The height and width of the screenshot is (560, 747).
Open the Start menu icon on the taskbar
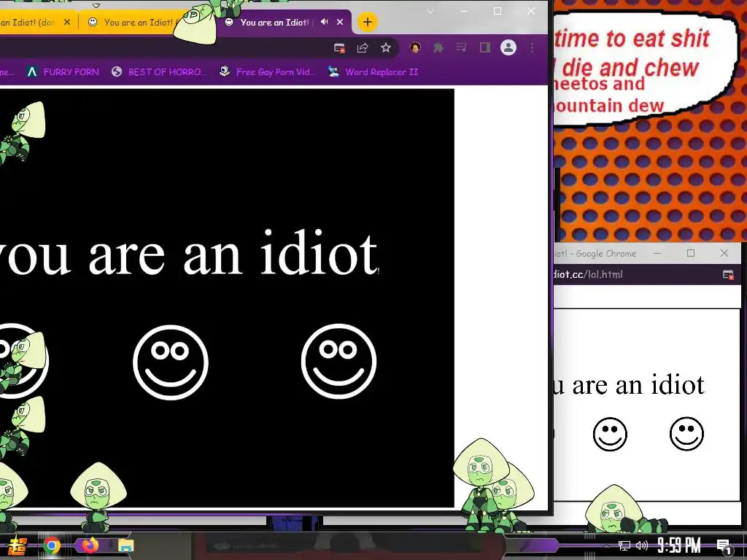pos(18,545)
